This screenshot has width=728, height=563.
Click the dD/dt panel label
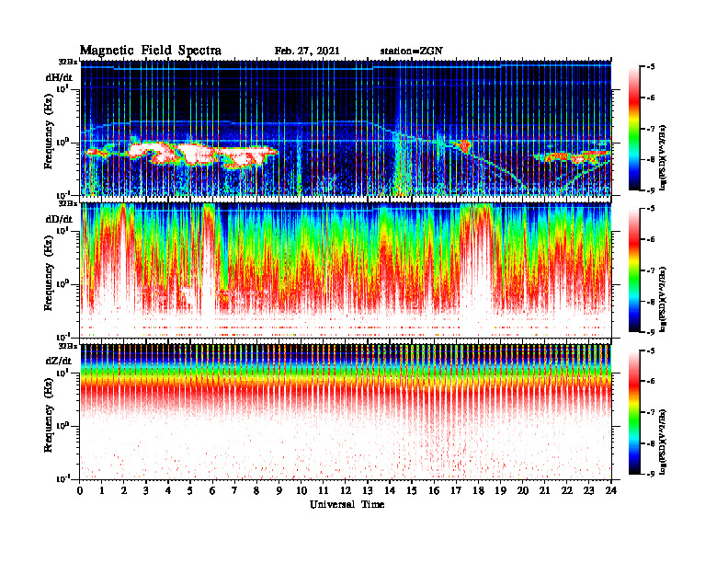tap(59, 219)
